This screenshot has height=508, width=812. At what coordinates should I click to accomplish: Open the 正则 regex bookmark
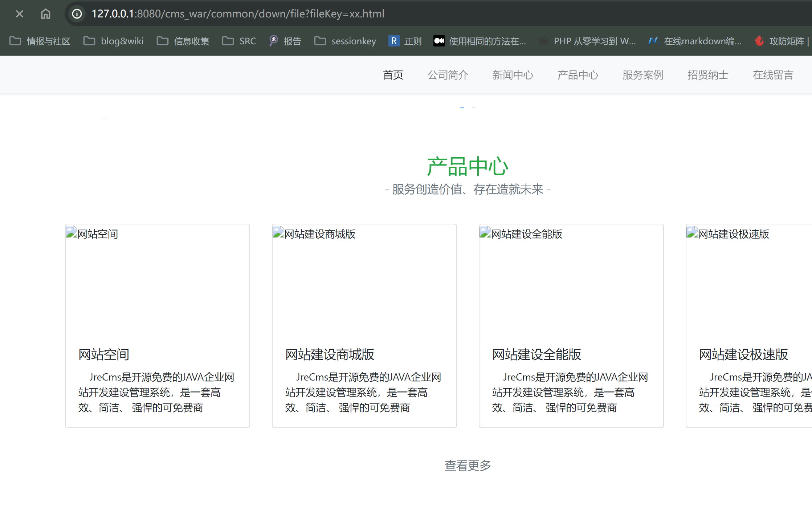[405, 41]
